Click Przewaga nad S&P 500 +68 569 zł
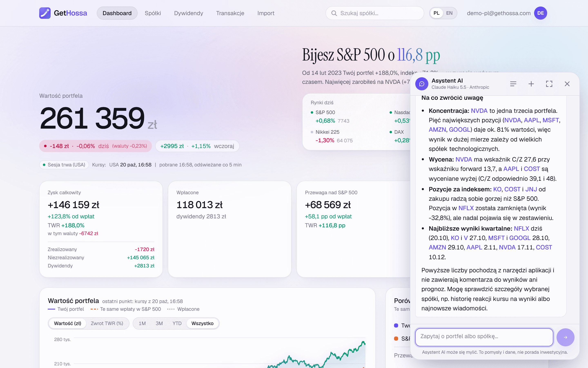588x368 pixels. coord(328,205)
